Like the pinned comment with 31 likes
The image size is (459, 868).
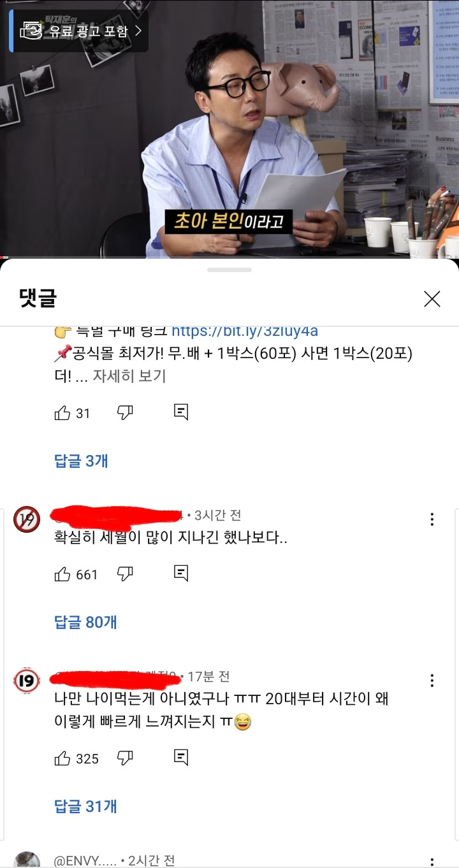pyautogui.click(x=62, y=413)
